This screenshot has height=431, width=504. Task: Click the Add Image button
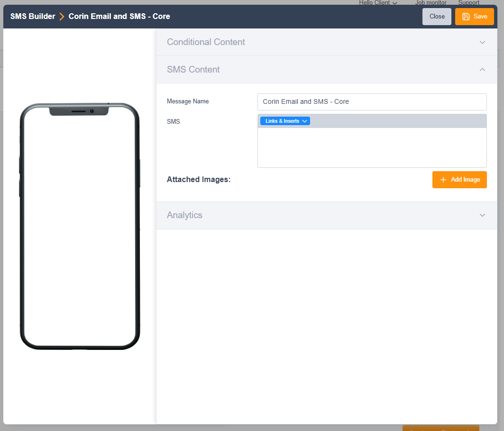tap(459, 180)
